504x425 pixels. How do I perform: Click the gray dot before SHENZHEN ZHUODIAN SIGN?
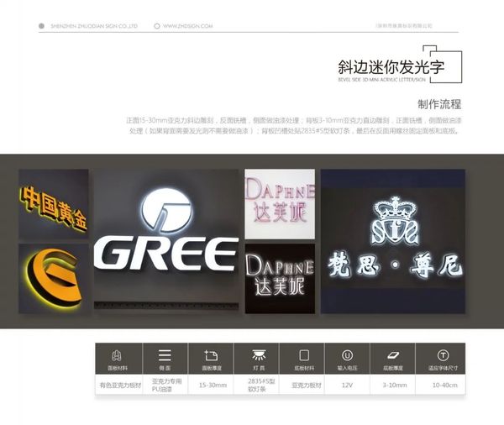coord(41,26)
